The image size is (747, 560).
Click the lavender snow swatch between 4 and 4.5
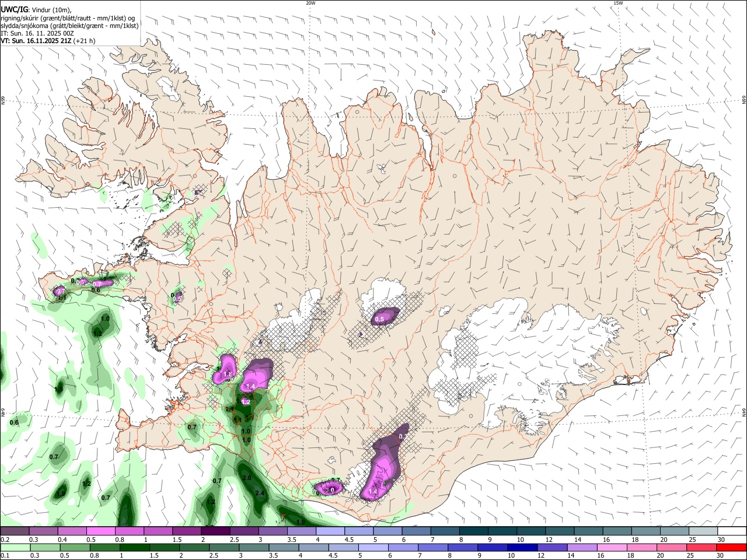coord(330,531)
